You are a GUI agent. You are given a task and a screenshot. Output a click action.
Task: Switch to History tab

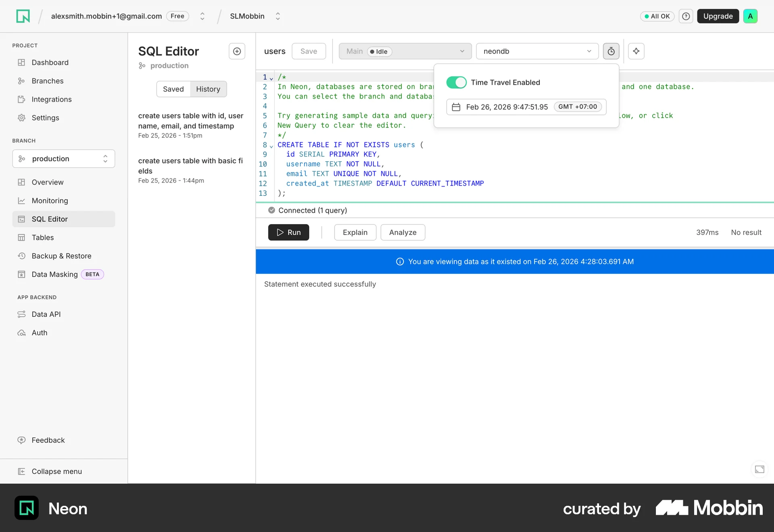click(208, 89)
